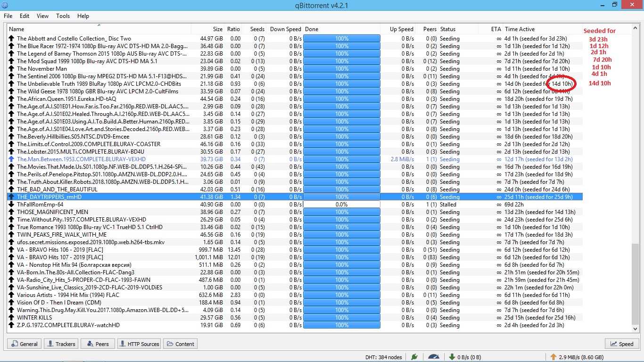Sort by the Down Speed column header

tap(285, 29)
